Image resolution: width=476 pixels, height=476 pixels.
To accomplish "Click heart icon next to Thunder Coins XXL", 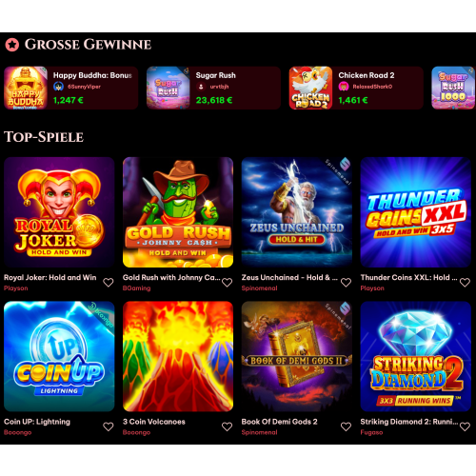I will click(465, 282).
